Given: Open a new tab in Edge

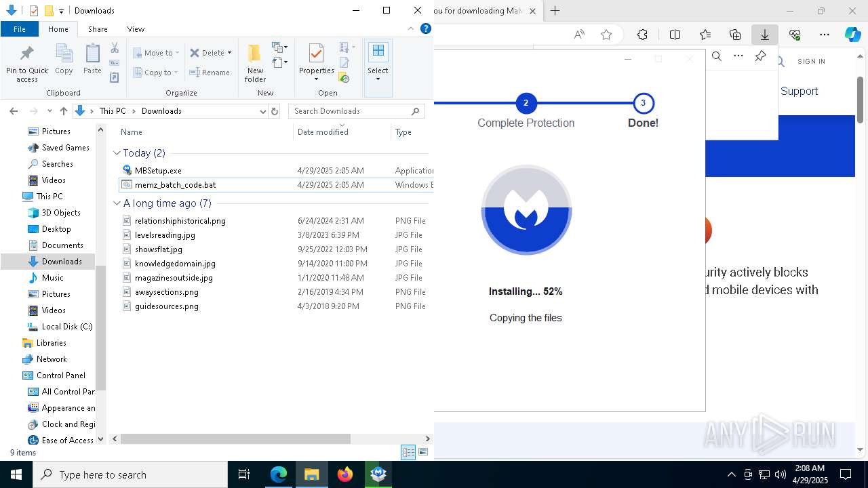Looking at the screenshot, I should click(x=555, y=11).
